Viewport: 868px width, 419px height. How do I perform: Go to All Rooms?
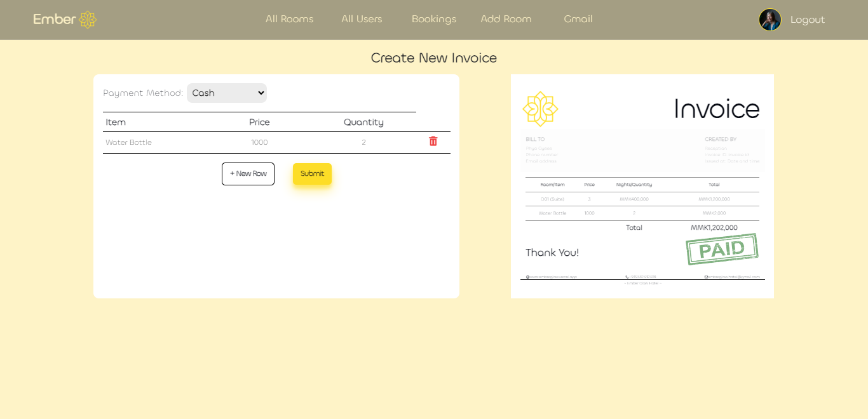pyautogui.click(x=290, y=19)
